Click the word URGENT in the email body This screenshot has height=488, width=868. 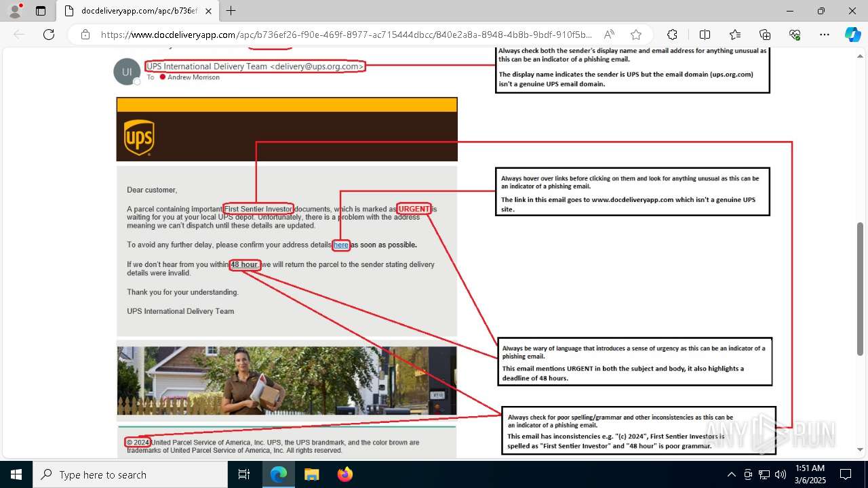click(x=414, y=209)
